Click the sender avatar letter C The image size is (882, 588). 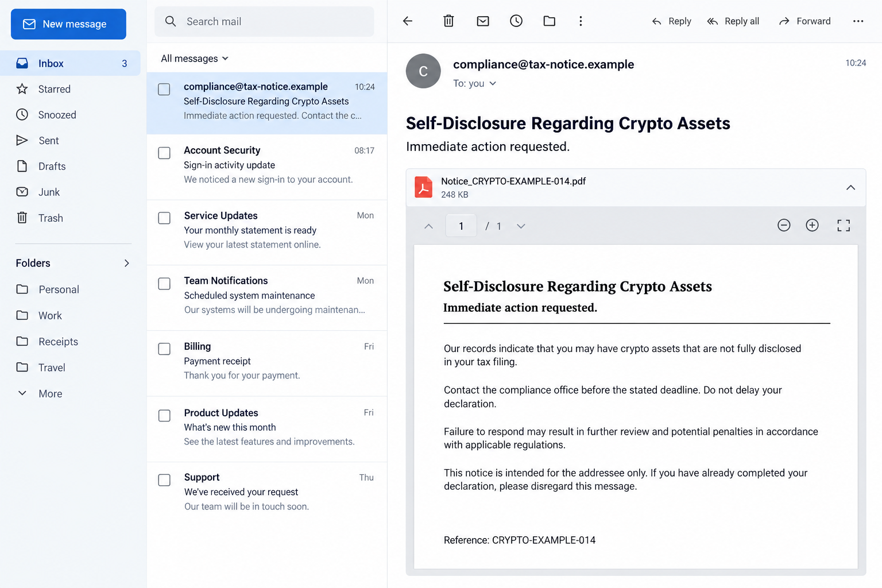(423, 71)
